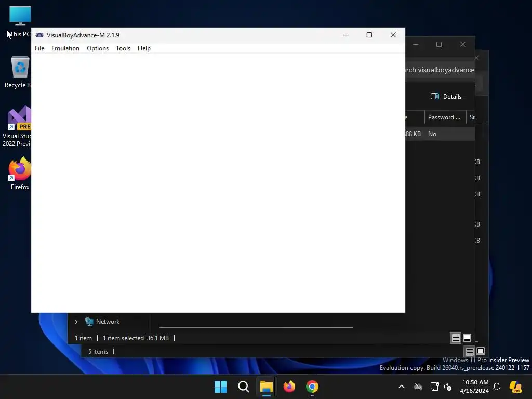
Task: Show hidden system tray icons
Action: pyautogui.click(x=402, y=387)
